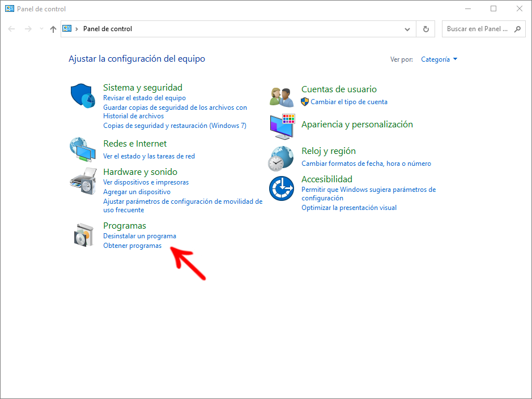Close the Panel de control window

click(x=520, y=9)
